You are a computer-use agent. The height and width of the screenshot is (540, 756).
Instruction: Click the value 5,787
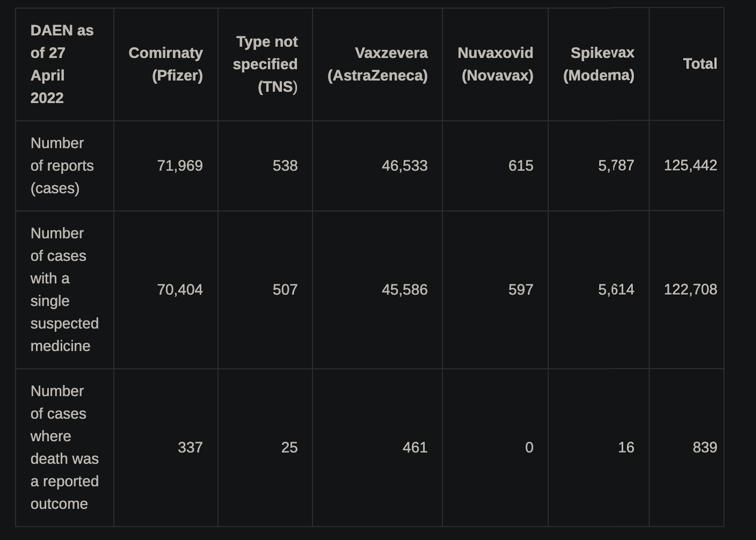coord(616,165)
